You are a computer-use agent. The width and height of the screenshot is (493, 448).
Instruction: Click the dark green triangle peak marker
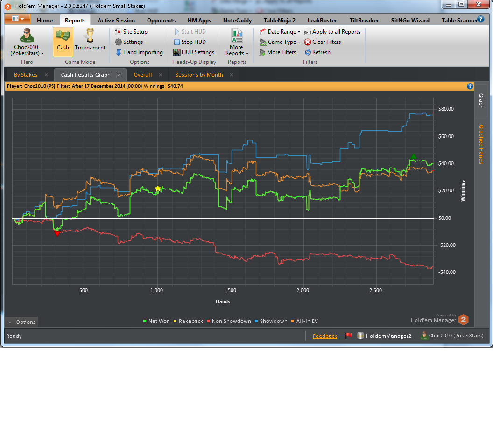point(414,156)
